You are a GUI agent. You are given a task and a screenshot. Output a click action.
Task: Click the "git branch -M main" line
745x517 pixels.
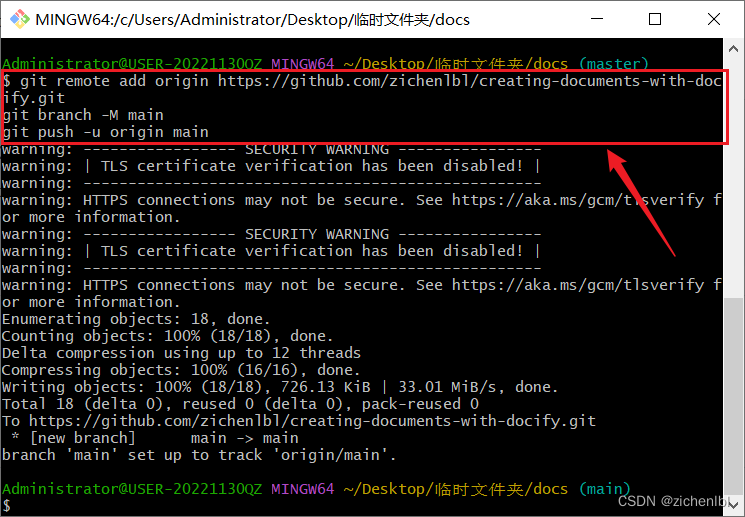click(x=83, y=115)
